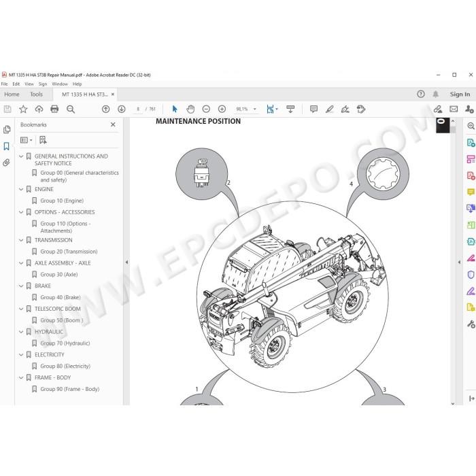Go to previous page arrow
This screenshot has width=476, height=476.
(x=105, y=109)
